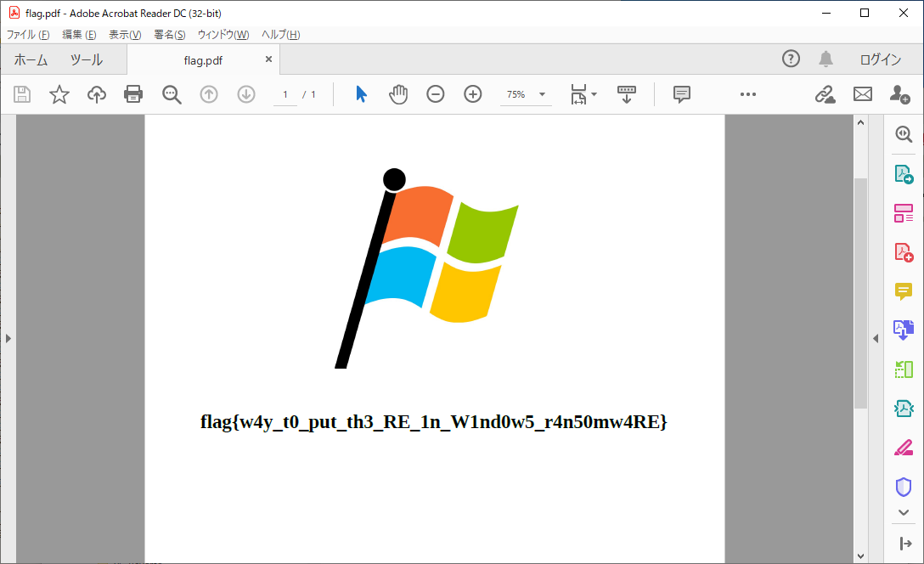
Task: Switch to the ホーム tab
Action: click(x=31, y=59)
